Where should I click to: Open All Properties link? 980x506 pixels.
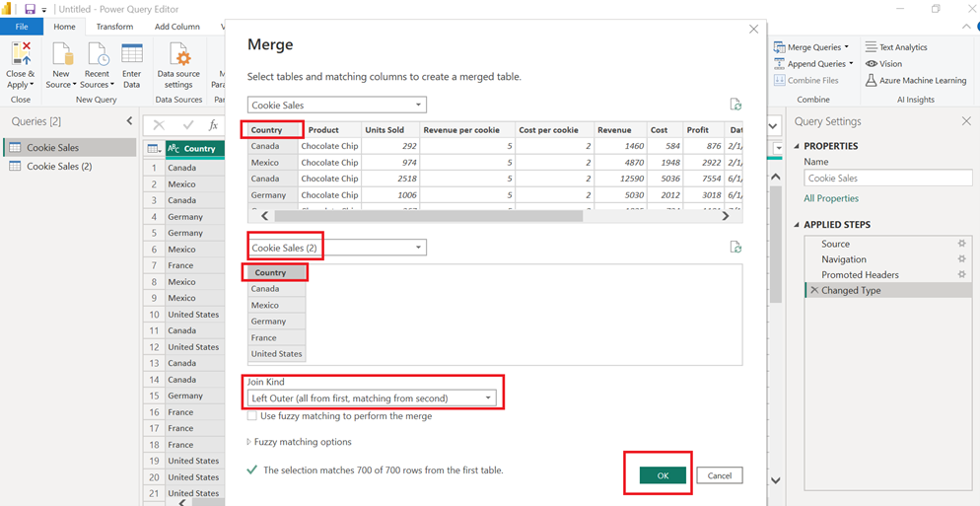pyautogui.click(x=831, y=198)
